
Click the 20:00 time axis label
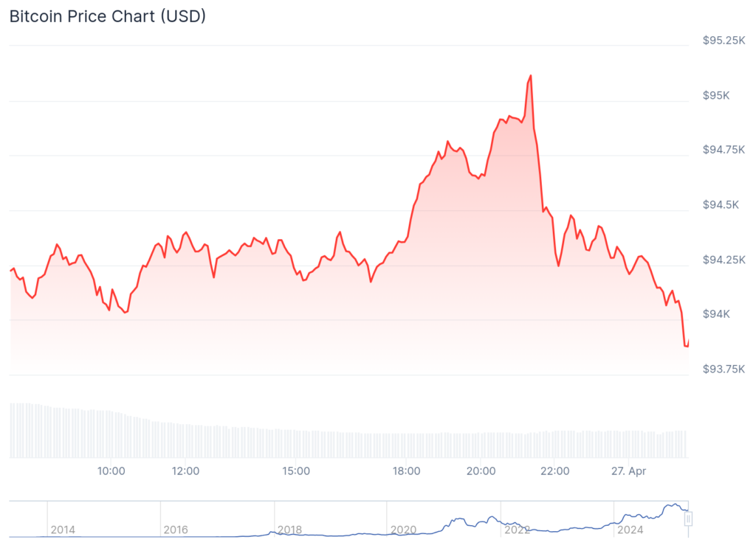(481, 471)
